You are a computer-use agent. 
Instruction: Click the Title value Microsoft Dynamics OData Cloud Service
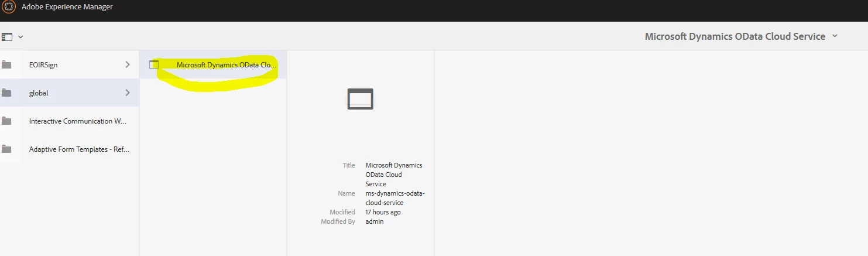point(394,175)
